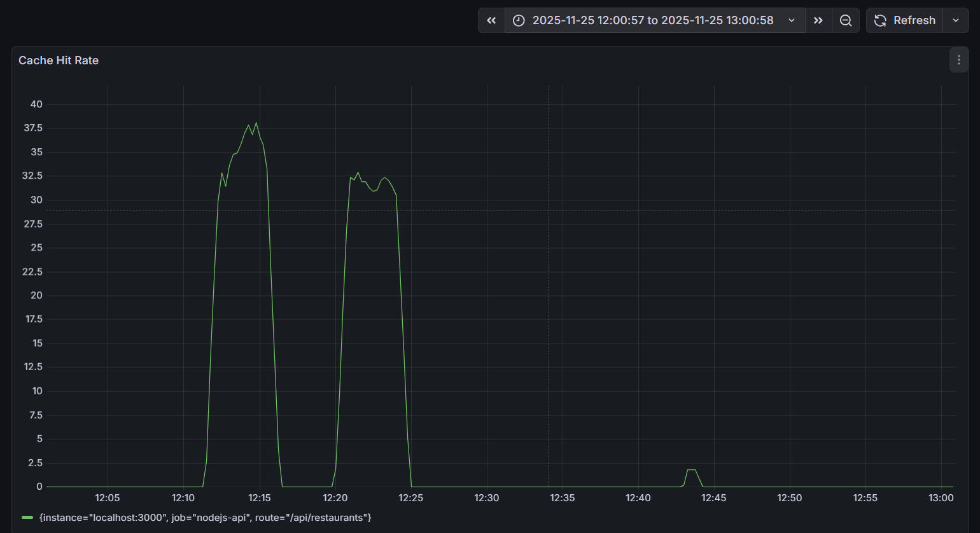Click the 12:05 x-axis label

click(x=108, y=498)
